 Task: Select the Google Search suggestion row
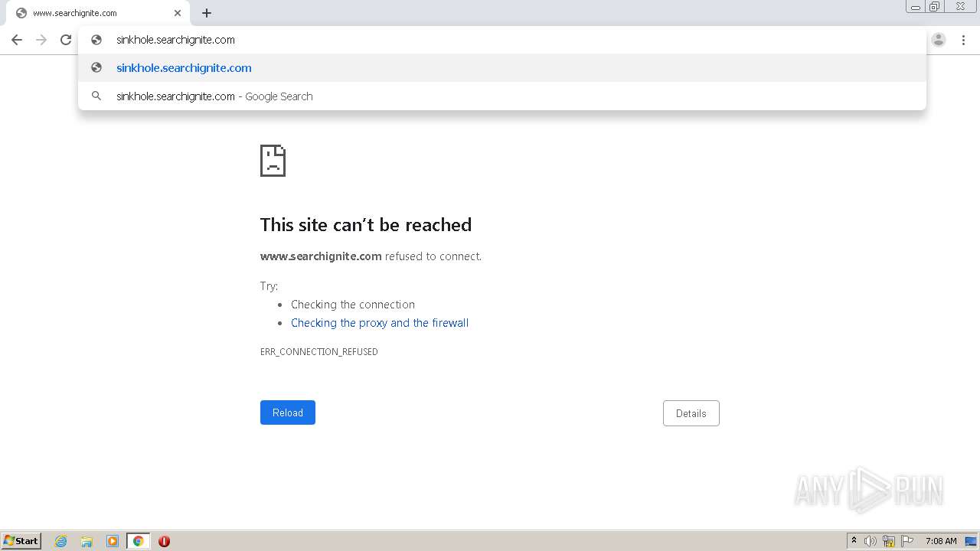[501, 96]
